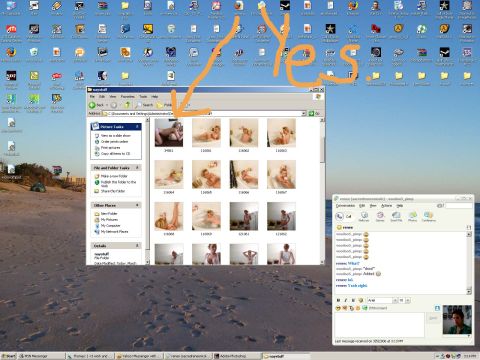This screenshot has width=480, height=360.
Task: Click the Games icon in Messenger toolbar
Action: point(380,217)
